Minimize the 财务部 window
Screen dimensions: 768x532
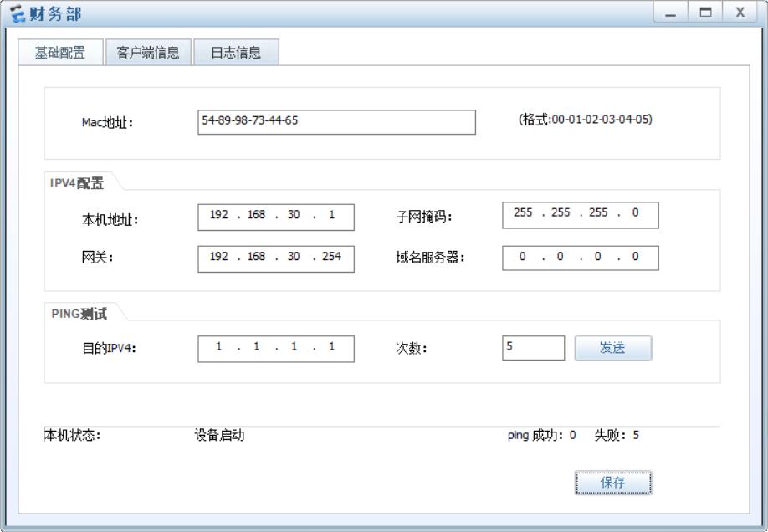pos(670,13)
